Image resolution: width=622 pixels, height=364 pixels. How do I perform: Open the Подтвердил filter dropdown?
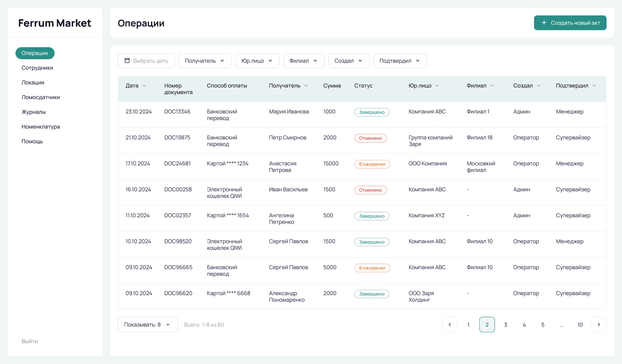coord(400,61)
